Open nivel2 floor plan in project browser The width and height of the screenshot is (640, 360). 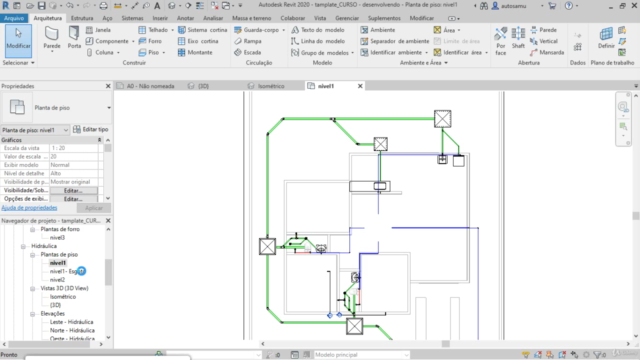(57, 280)
